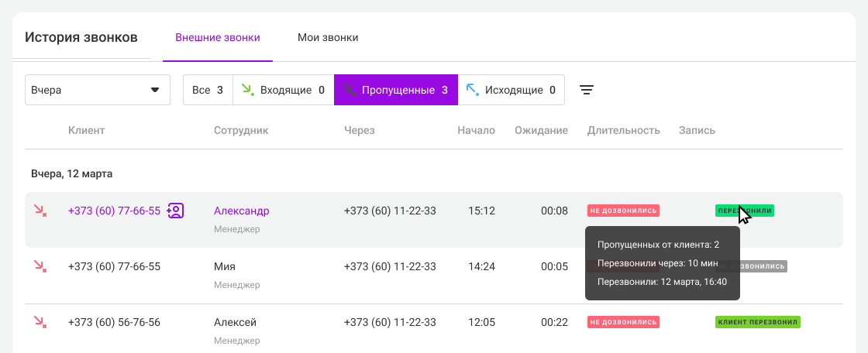Image resolution: width=868 pixels, height=353 pixels.
Task: Click Не дозвонились badge in Александр row
Action: point(623,211)
